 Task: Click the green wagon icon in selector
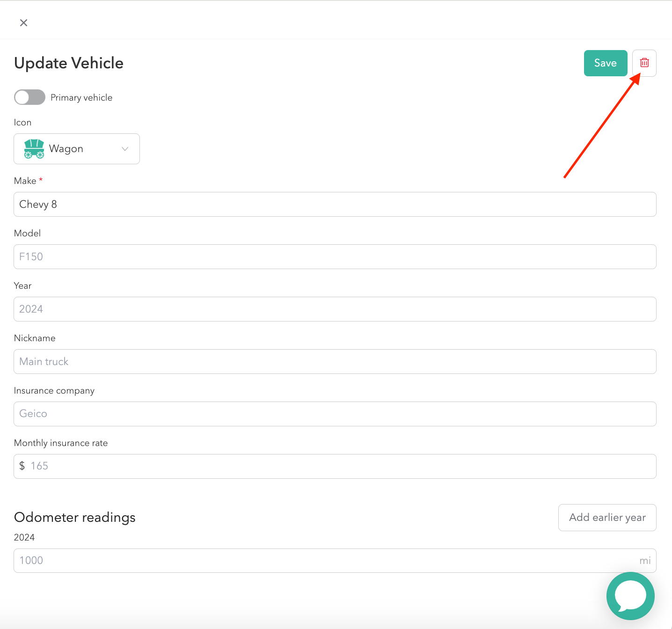(x=34, y=149)
